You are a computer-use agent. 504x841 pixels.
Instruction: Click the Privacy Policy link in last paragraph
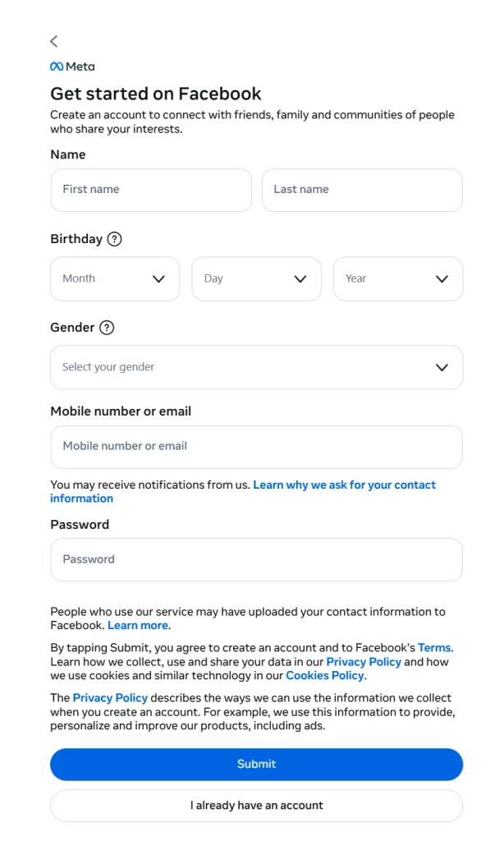click(110, 697)
